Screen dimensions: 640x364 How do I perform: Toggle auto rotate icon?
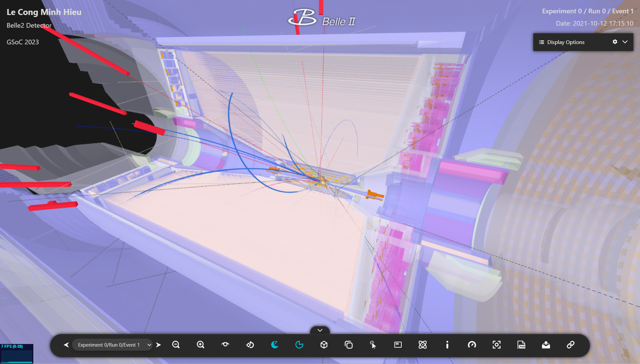pyautogui.click(x=250, y=345)
